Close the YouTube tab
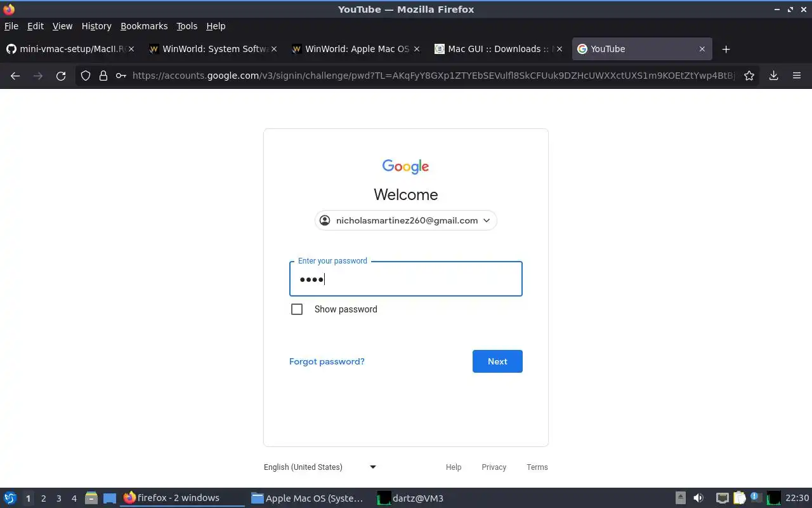This screenshot has width=812, height=508. (x=702, y=49)
